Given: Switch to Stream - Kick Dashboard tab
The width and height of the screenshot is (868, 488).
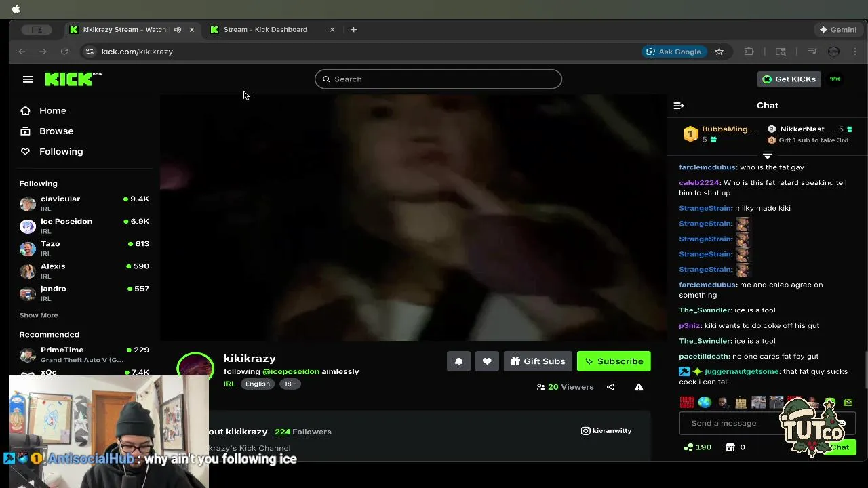Looking at the screenshot, I should coord(265,30).
